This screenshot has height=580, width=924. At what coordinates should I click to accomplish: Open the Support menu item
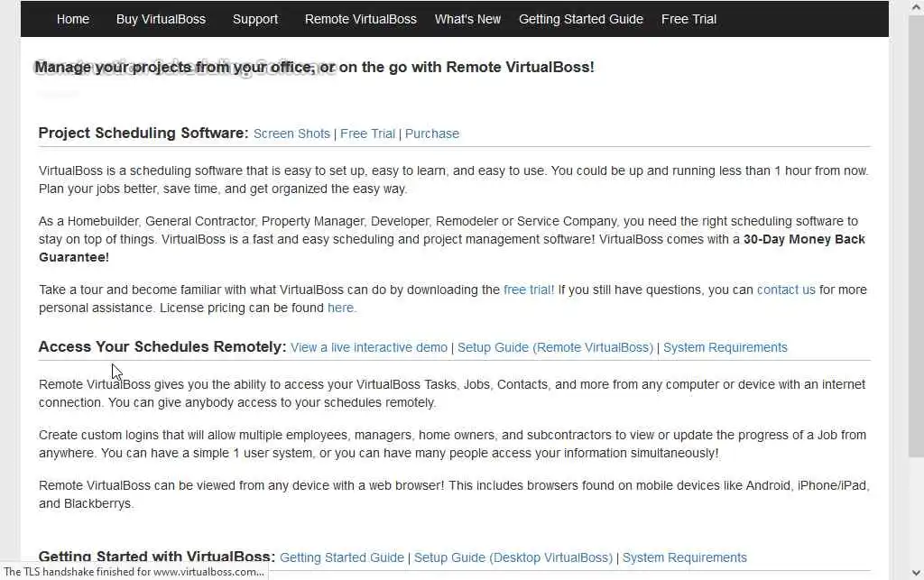pyautogui.click(x=255, y=19)
